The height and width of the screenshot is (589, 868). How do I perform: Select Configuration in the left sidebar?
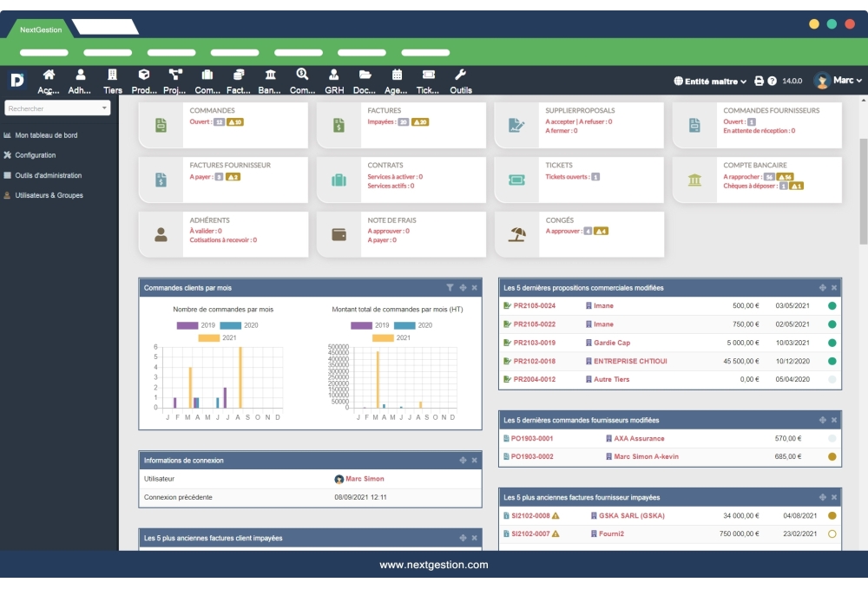[x=35, y=155]
